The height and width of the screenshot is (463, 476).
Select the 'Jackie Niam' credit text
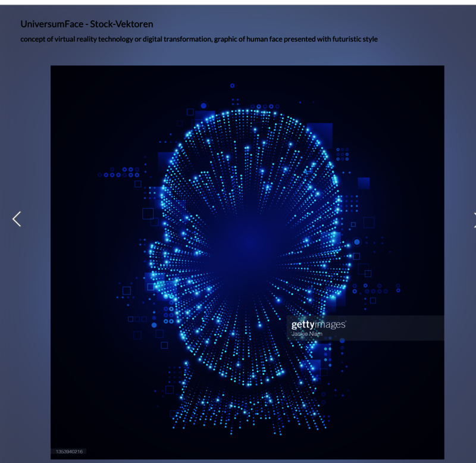[306, 334]
